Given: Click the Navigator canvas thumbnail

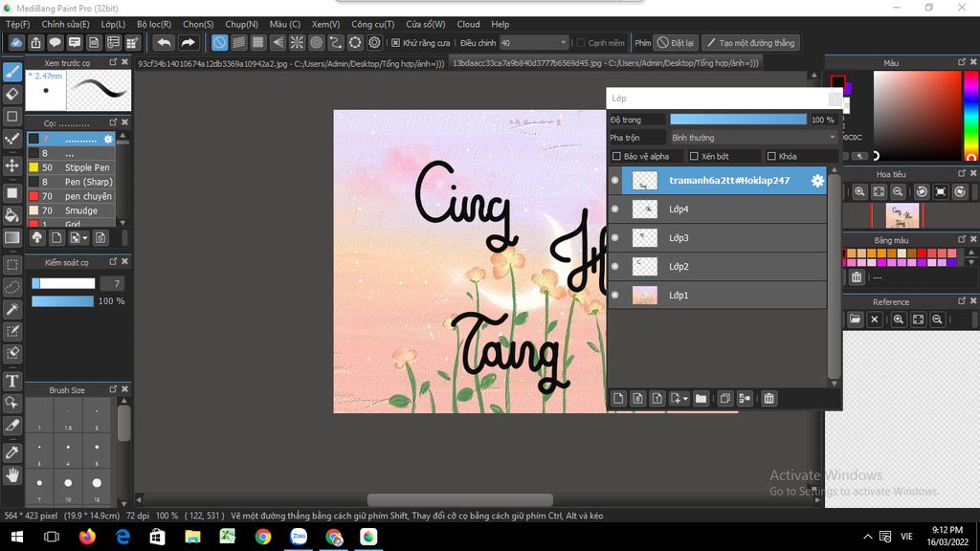Looking at the screenshot, I should pyautogui.click(x=902, y=215).
